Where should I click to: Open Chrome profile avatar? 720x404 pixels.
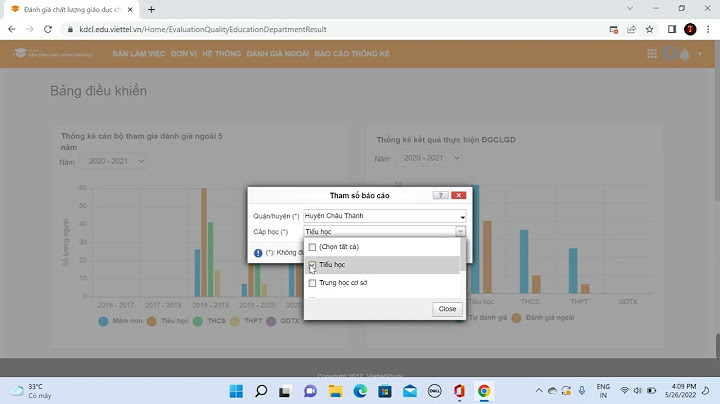(690, 29)
